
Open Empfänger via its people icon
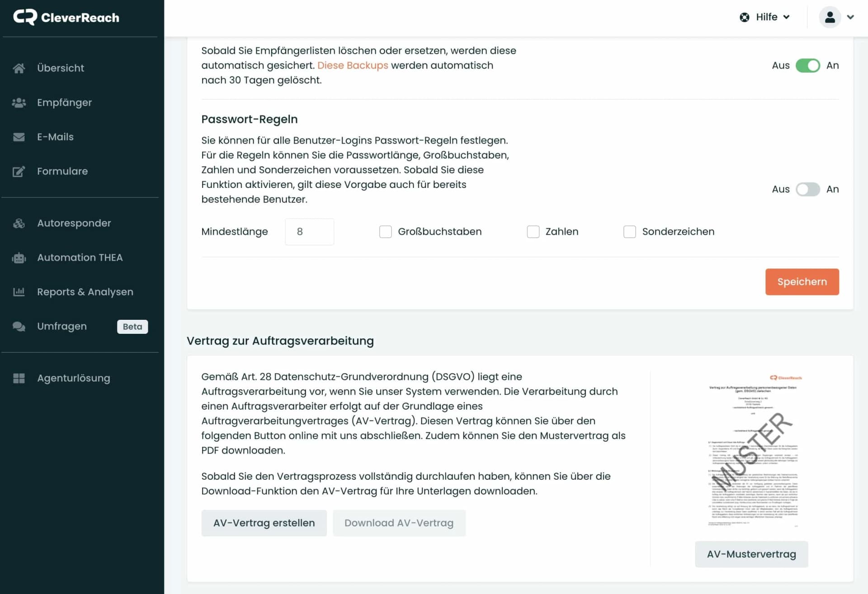(19, 103)
